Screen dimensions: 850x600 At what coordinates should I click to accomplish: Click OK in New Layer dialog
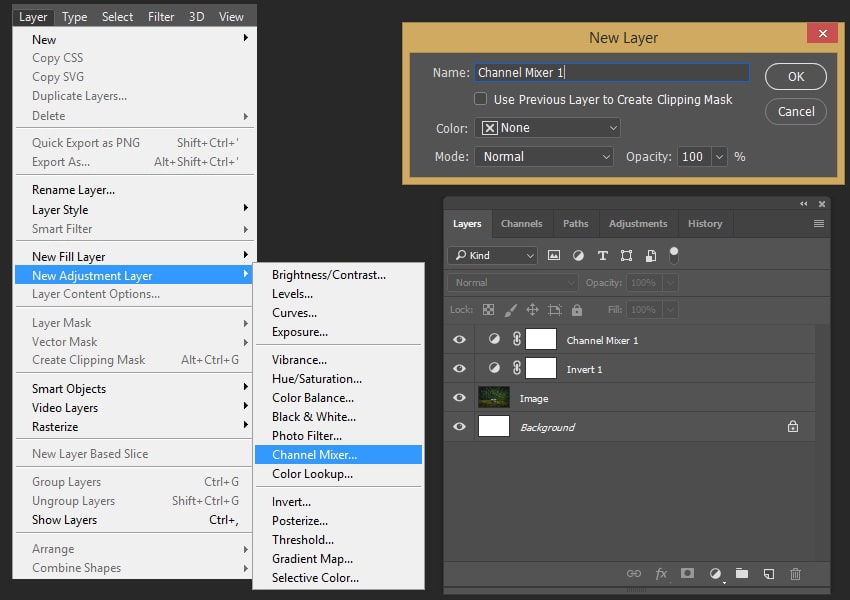pyautogui.click(x=796, y=77)
